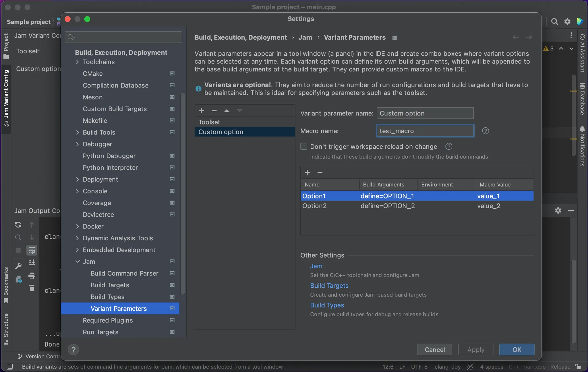Click the rerun icon in Jam Output panel
588x372 pixels.
18,225
